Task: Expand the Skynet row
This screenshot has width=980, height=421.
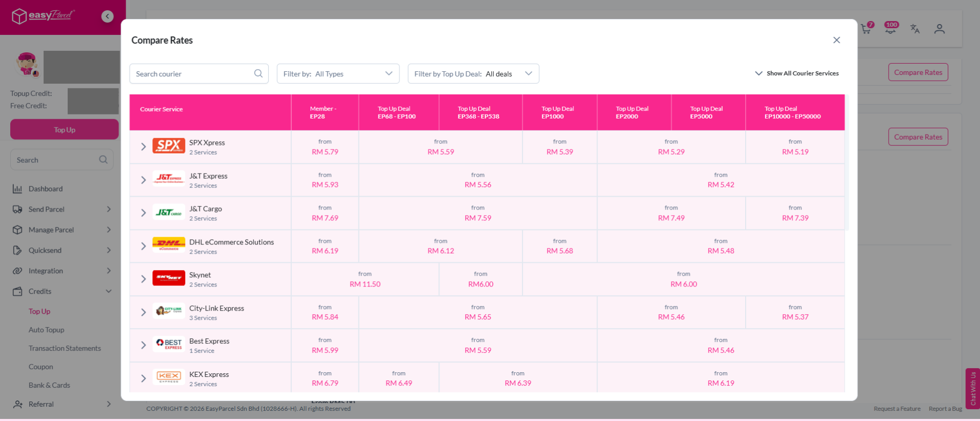Action: [144, 279]
